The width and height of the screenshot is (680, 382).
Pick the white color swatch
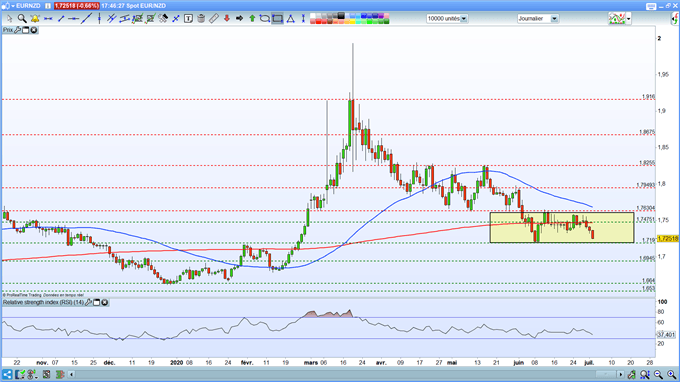point(313,16)
